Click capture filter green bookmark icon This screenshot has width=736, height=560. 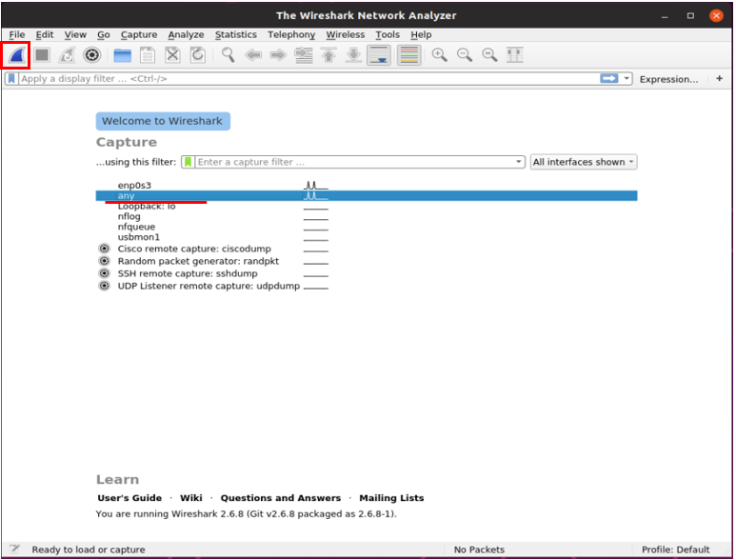pyautogui.click(x=188, y=162)
